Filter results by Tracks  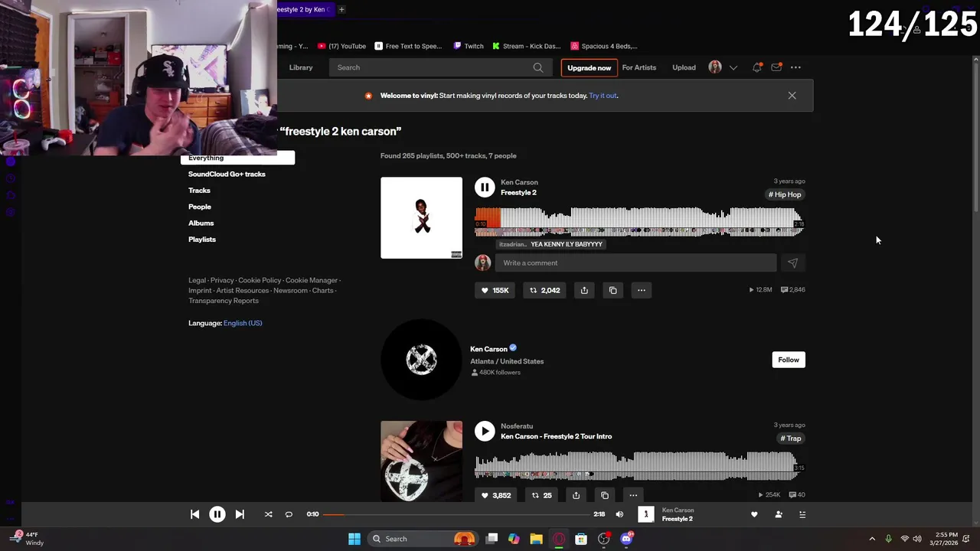point(199,191)
